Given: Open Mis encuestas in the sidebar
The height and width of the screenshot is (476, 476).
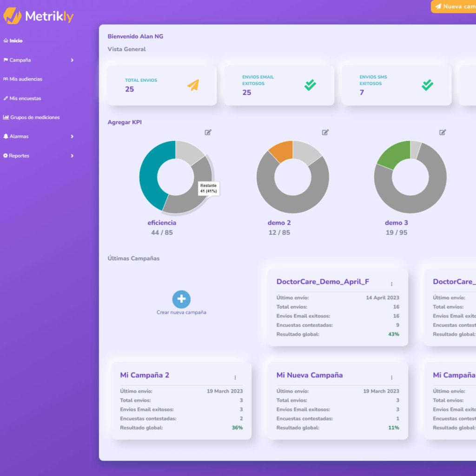Looking at the screenshot, I should pos(25,99).
